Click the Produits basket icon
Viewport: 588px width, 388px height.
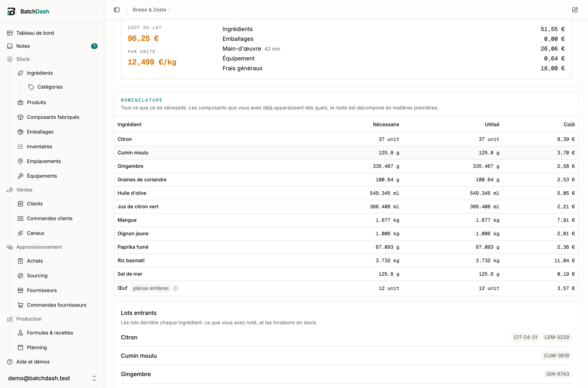21,103
